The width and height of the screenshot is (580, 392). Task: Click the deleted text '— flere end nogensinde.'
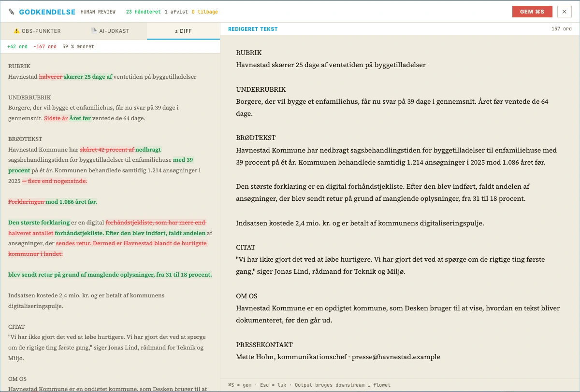click(x=55, y=181)
